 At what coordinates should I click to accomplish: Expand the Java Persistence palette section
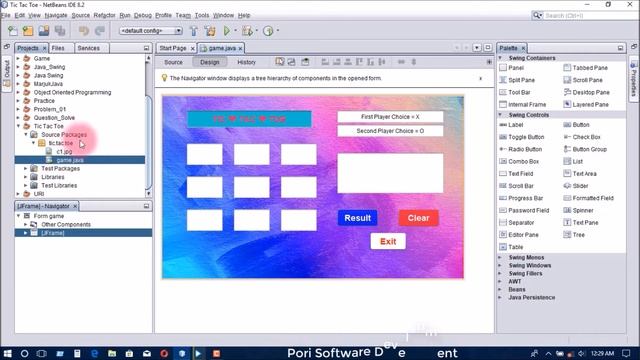click(x=500, y=298)
